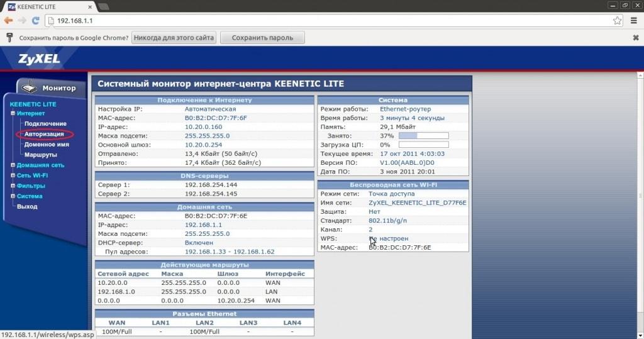Click the 802.11b/g/n standard link
Viewport: 644px width, 339px height.
(x=387, y=221)
